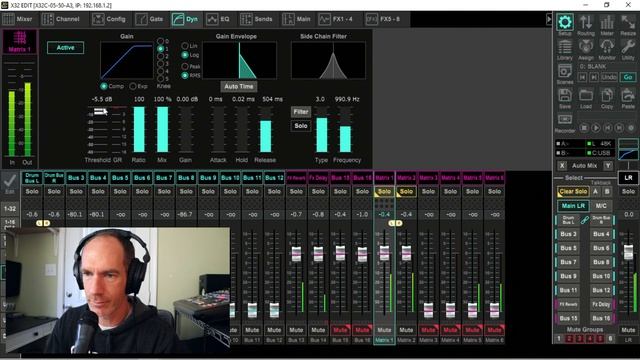The height and width of the screenshot is (360, 640).
Task: Open the Utility wrench icon
Action: (628, 47)
